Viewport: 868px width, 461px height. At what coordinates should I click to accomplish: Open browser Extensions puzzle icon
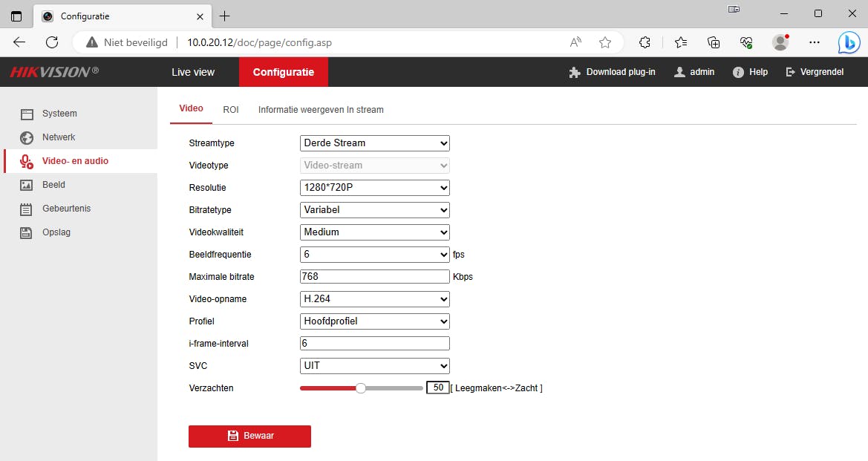click(x=645, y=42)
